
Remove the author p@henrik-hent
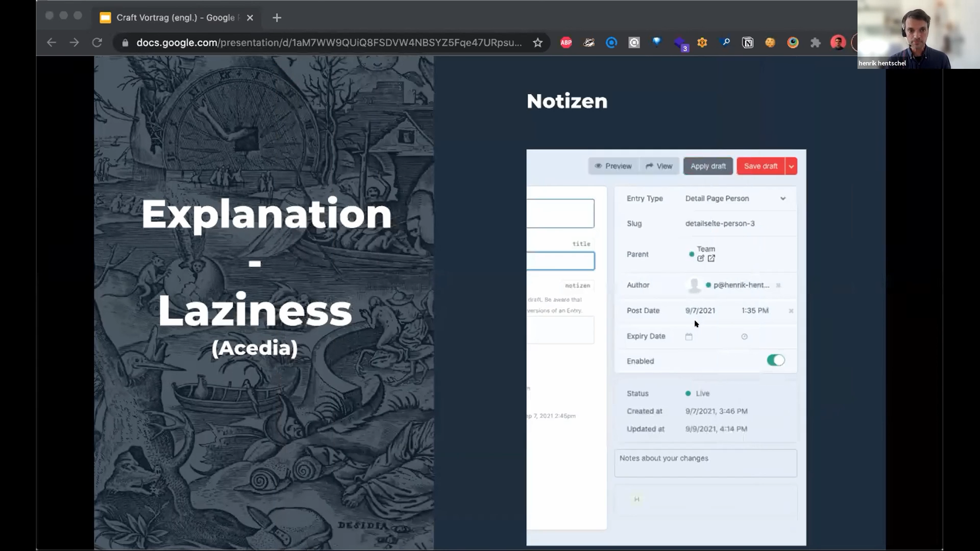(x=778, y=286)
